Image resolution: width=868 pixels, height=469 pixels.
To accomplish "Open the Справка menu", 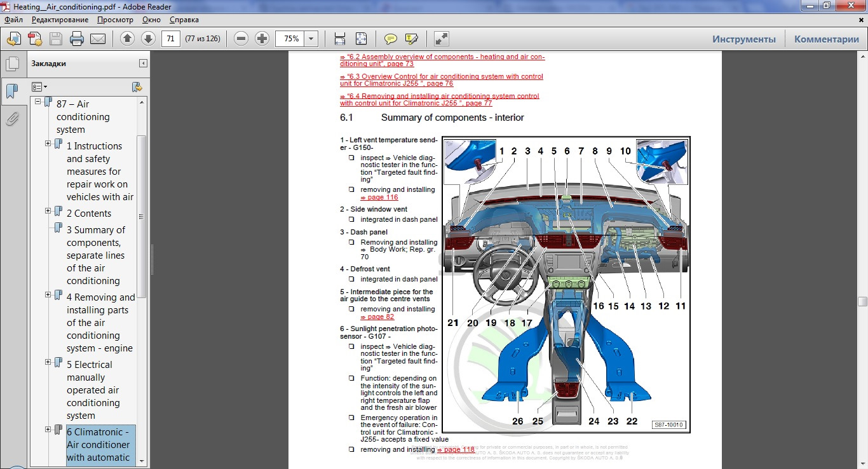I will click(x=184, y=20).
